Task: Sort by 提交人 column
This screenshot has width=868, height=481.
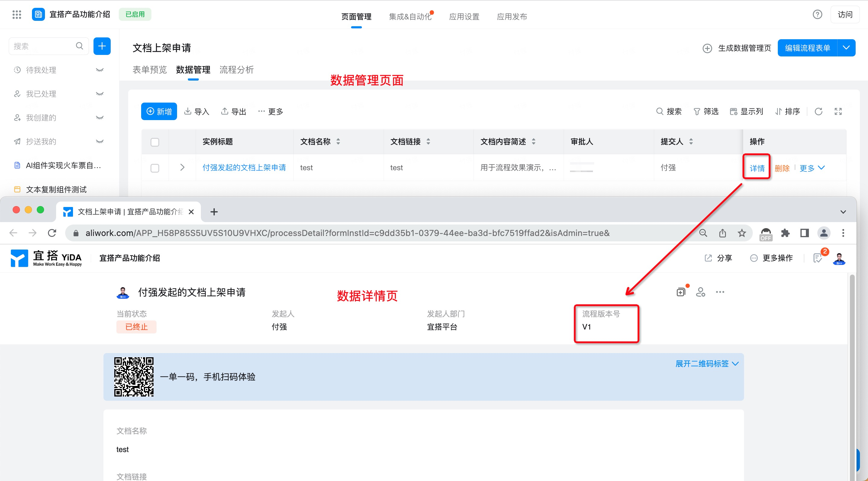Action: tap(691, 142)
